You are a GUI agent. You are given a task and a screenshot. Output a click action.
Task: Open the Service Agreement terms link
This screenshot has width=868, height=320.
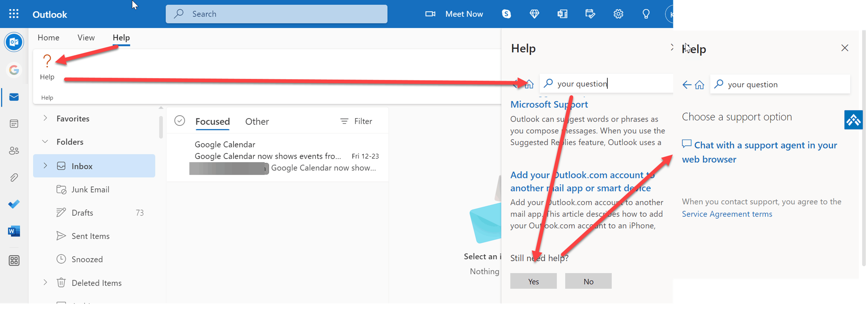coord(727,214)
